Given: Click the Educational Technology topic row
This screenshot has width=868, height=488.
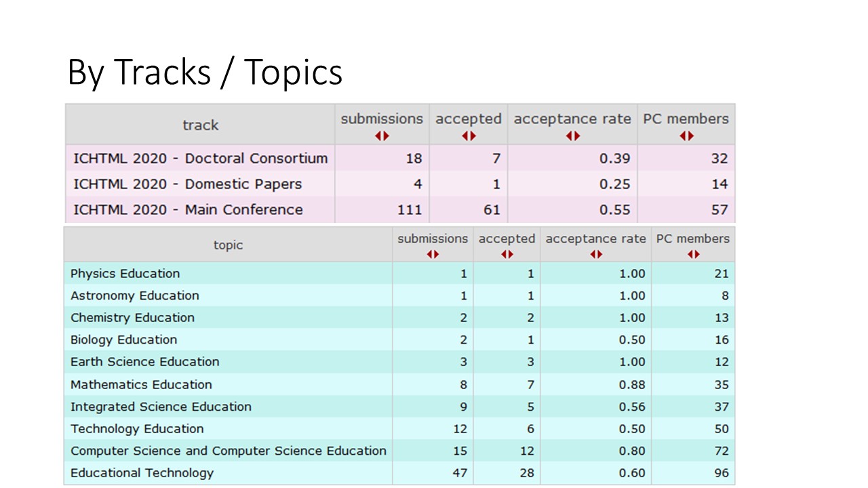Looking at the screenshot, I should (399, 472).
